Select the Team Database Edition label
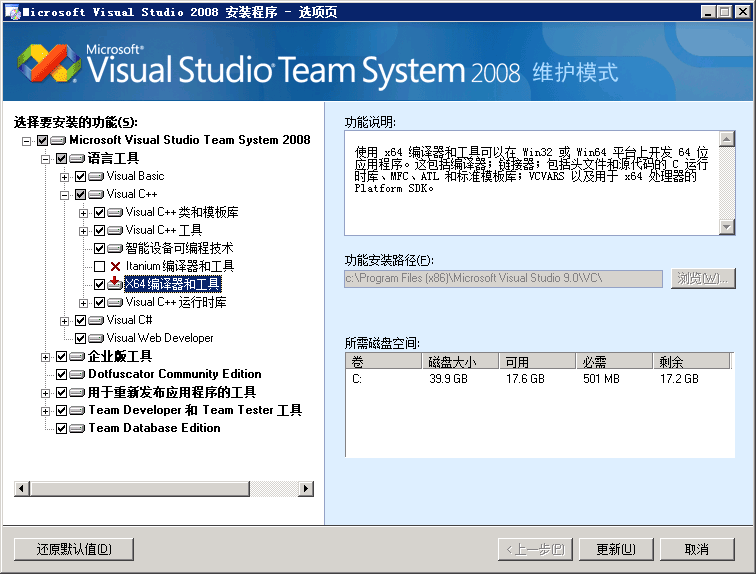This screenshot has width=756, height=574. pos(154,428)
